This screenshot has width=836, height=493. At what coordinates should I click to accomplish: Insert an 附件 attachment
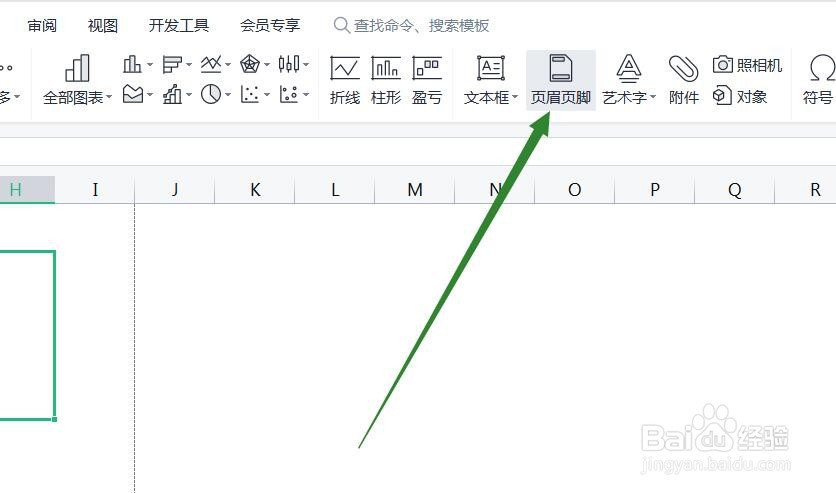click(684, 80)
